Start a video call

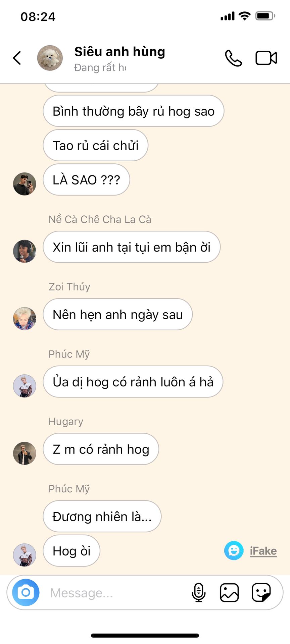coord(266,58)
